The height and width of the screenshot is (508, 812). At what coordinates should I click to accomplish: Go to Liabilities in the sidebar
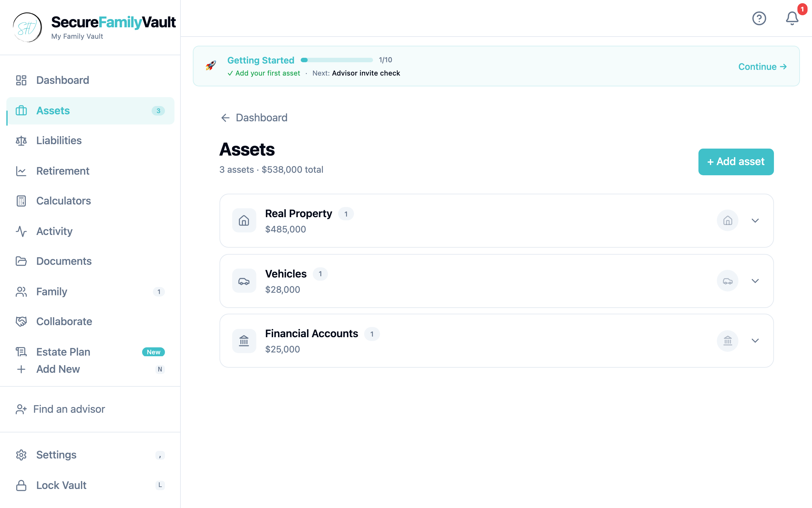click(x=90, y=141)
